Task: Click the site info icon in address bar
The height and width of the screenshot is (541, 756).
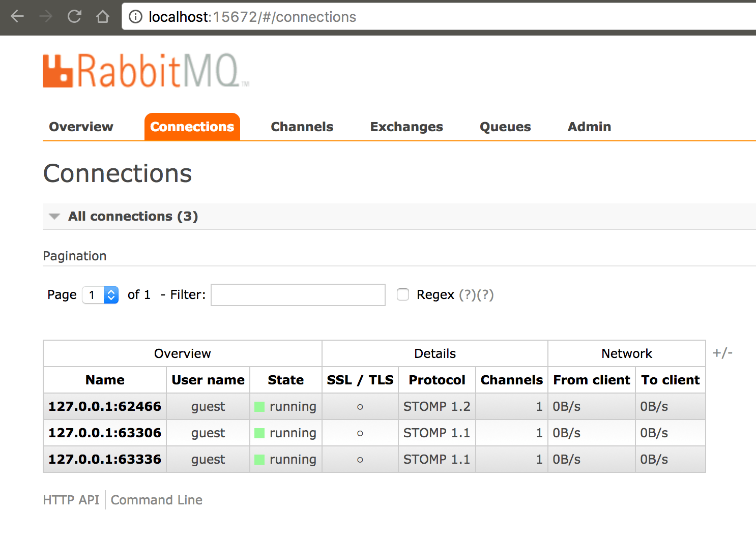Action: pyautogui.click(x=135, y=17)
